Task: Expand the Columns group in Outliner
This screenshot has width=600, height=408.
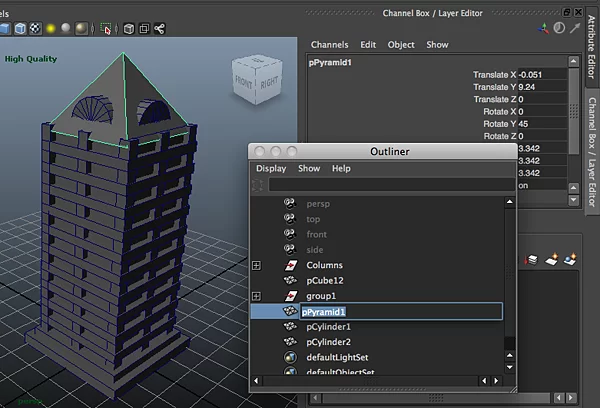Action: (x=257, y=265)
